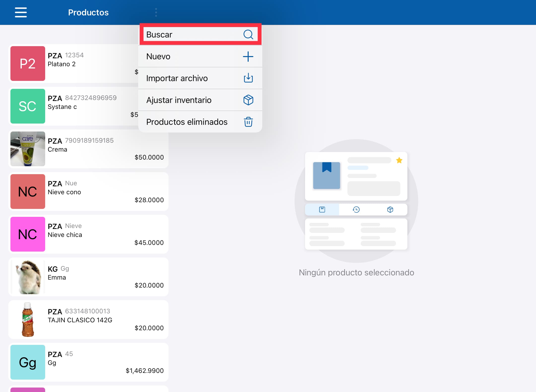Viewport: 536px width, 392px height.
Task: Click barcode 8427324896959
Action: click(x=91, y=98)
